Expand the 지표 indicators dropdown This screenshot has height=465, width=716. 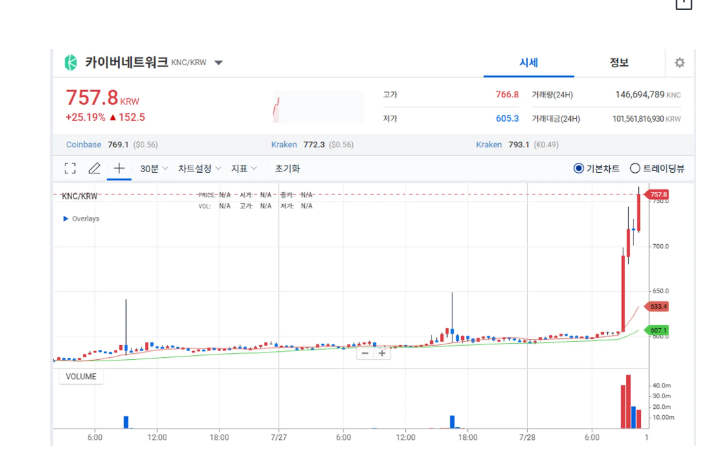pyautogui.click(x=244, y=169)
